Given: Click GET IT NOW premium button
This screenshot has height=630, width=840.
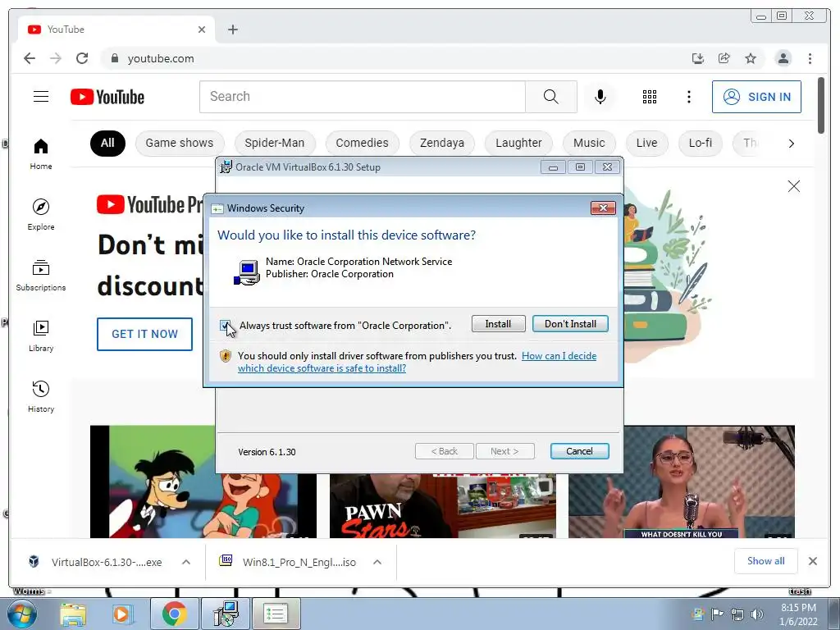Looking at the screenshot, I should pos(144,335).
